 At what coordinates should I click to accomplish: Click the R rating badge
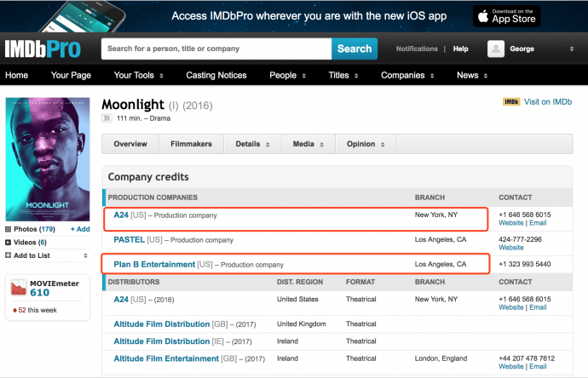tap(107, 118)
